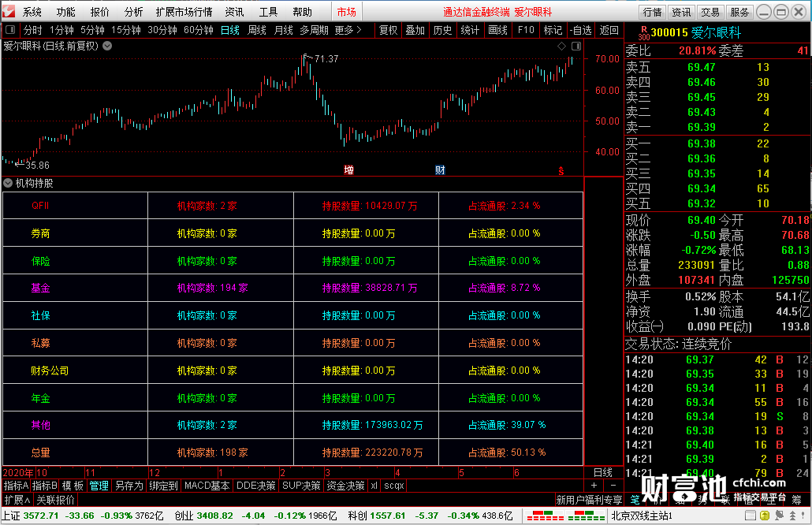Open the 系统 menu
The height and width of the screenshot is (525, 812).
click(x=32, y=12)
